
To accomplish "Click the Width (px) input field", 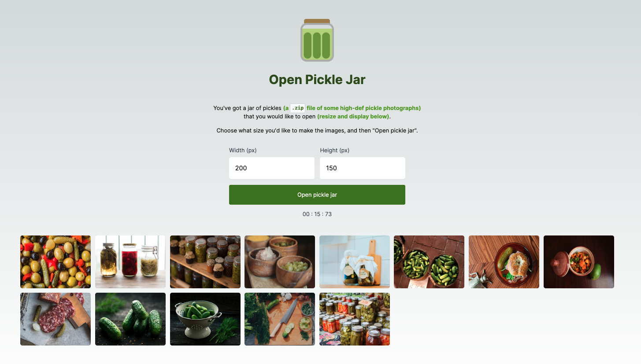I will [272, 168].
